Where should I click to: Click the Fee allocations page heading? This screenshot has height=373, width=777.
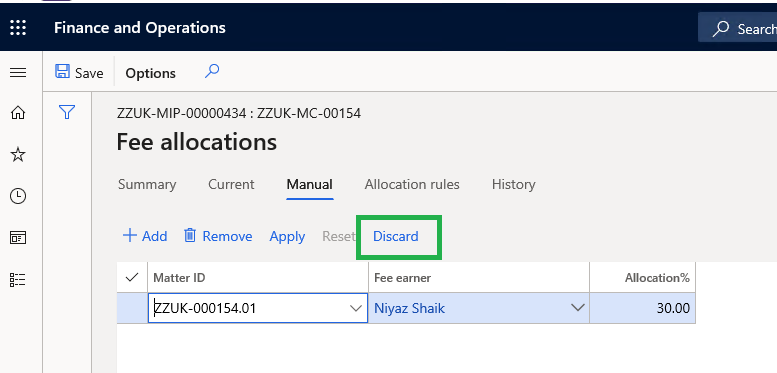[197, 142]
